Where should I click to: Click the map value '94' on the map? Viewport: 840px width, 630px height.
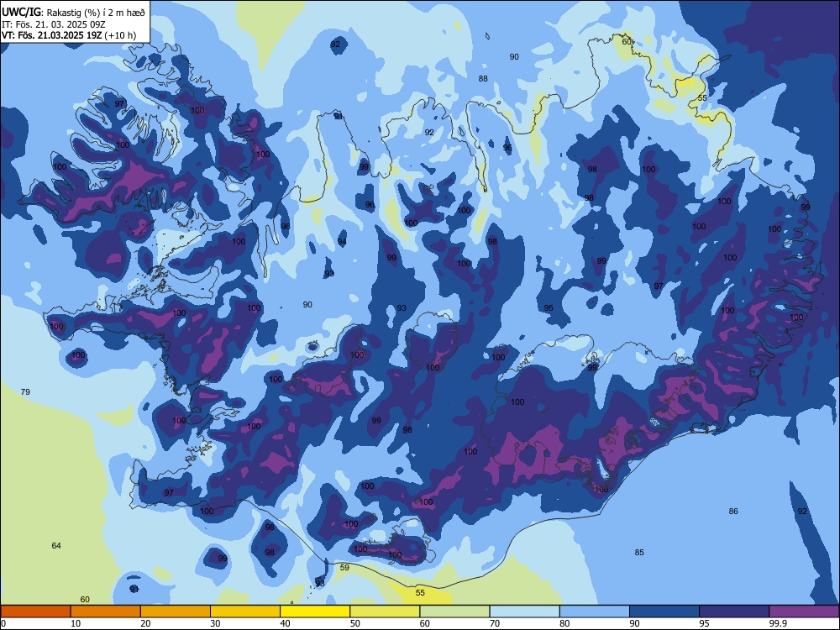[342, 242]
